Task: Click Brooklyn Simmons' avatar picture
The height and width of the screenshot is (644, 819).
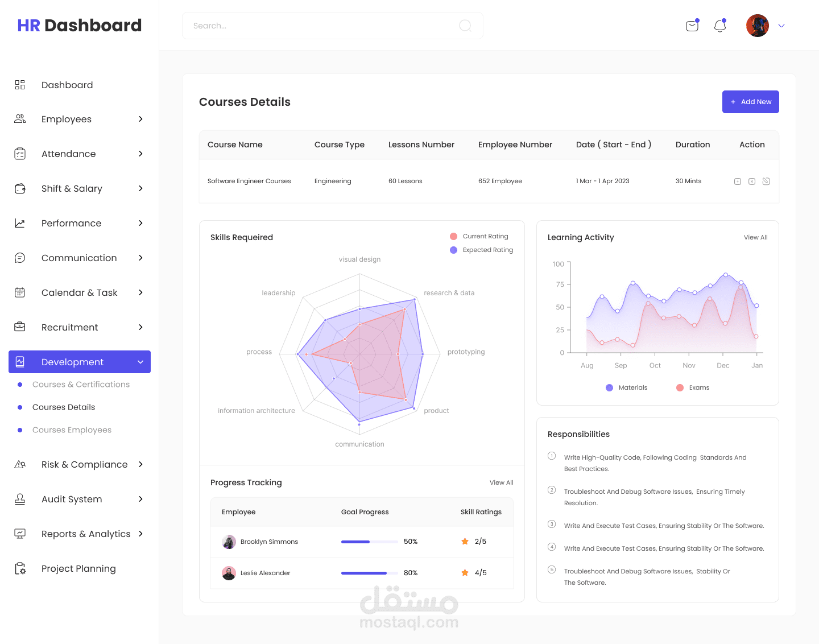Action: coord(229,542)
